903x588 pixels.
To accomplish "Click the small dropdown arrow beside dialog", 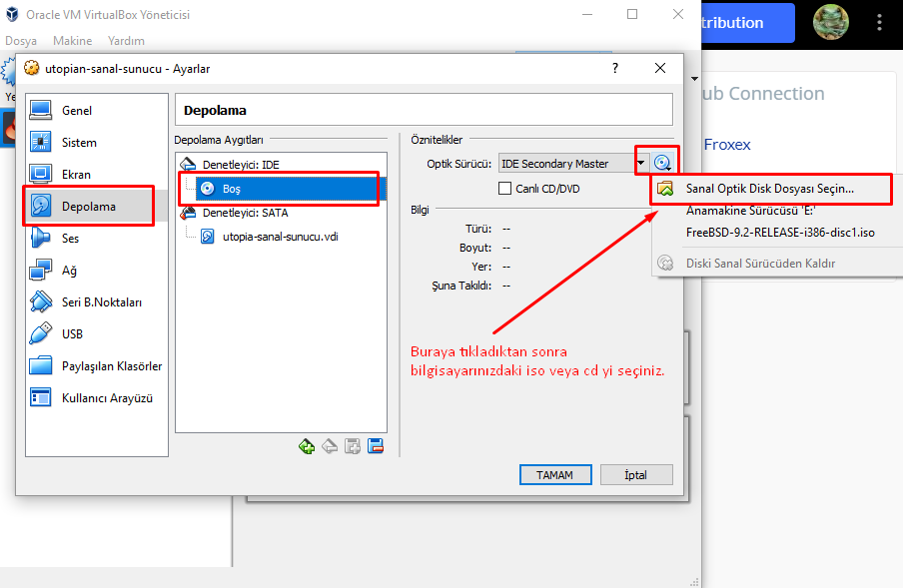I will point(694,79).
